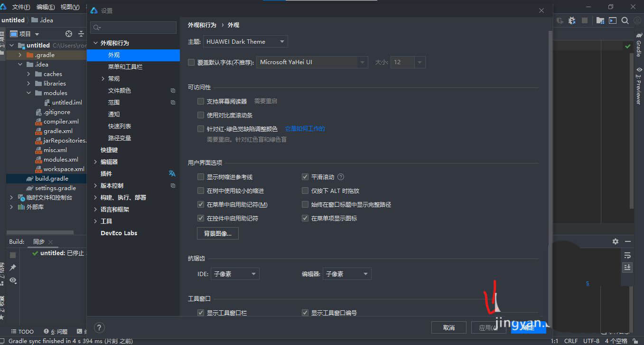Select 菜单和工具栏 settings page
The image size is (644, 345).
(x=125, y=67)
